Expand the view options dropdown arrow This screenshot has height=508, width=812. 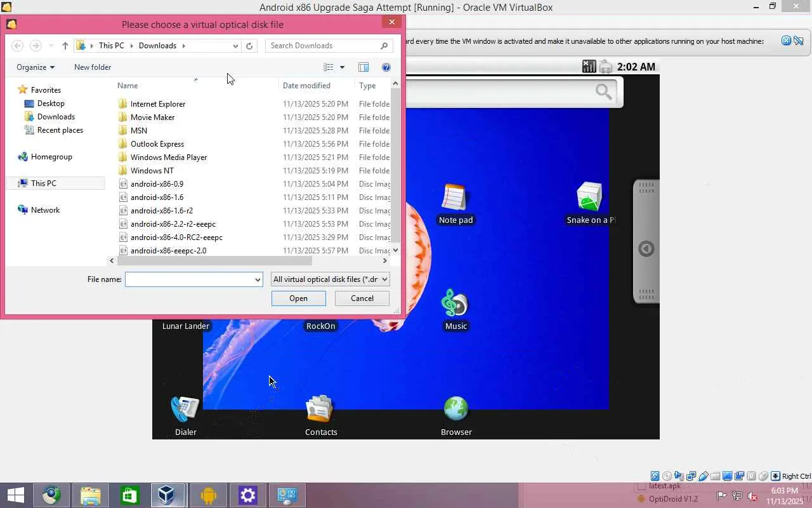click(x=342, y=67)
